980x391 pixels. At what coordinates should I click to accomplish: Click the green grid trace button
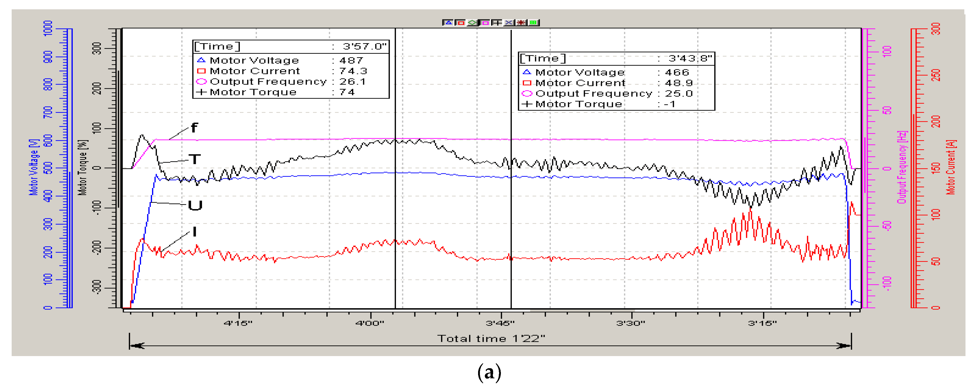tap(533, 23)
